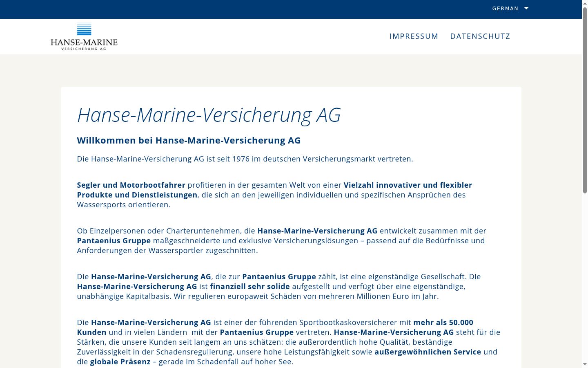Viewport: 588px width, 368px height.
Task: Click the scrollbar down arrow
Action: tap(585, 364)
